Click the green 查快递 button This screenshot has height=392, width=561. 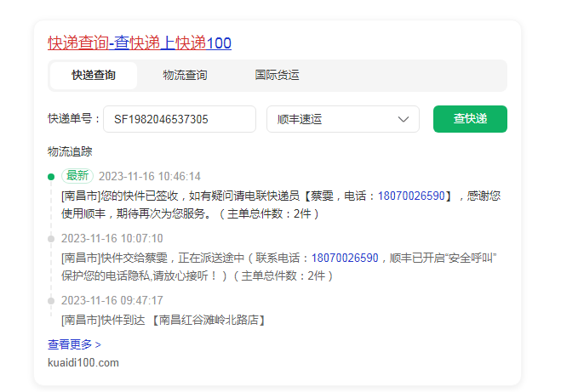point(470,119)
